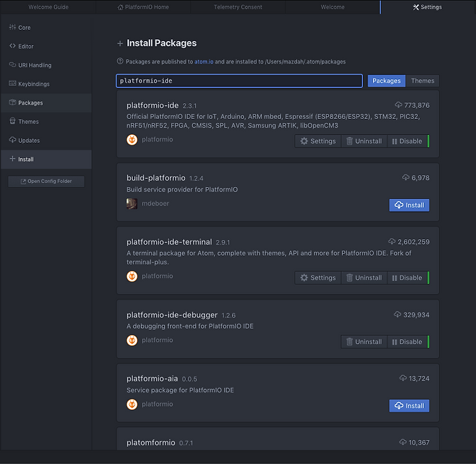Click the package search input field
Viewport: 476px width, 464px height.
tap(239, 81)
